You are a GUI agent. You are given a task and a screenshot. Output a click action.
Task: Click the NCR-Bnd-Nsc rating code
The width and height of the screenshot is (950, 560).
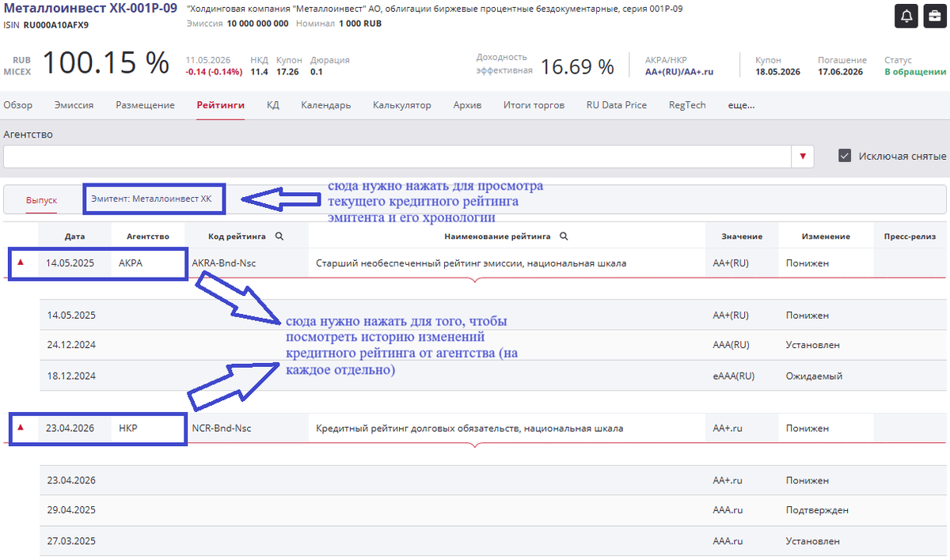[x=222, y=428]
